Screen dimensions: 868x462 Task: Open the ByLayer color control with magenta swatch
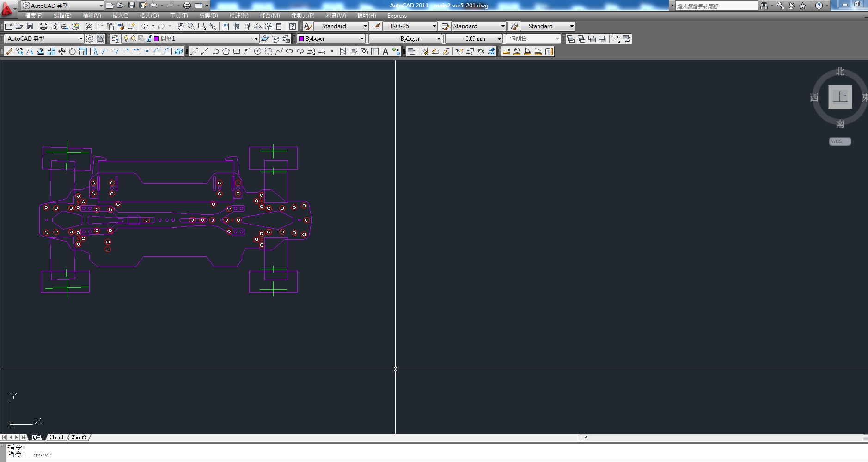click(331, 39)
